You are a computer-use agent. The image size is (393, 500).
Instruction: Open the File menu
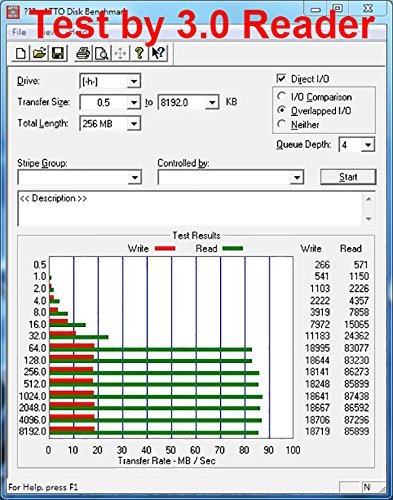(x=19, y=32)
